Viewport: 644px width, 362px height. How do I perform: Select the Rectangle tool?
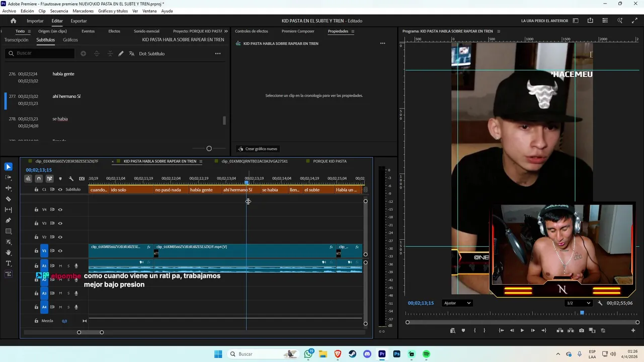(8, 231)
